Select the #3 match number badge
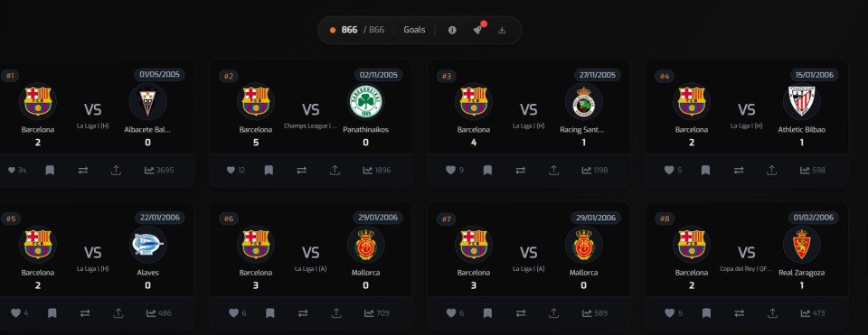868x335 pixels. point(446,76)
